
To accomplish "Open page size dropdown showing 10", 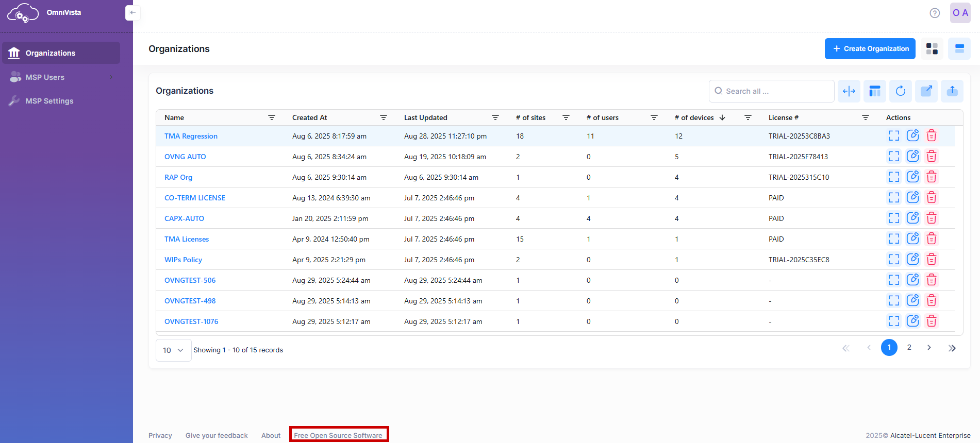I will pyautogui.click(x=173, y=350).
